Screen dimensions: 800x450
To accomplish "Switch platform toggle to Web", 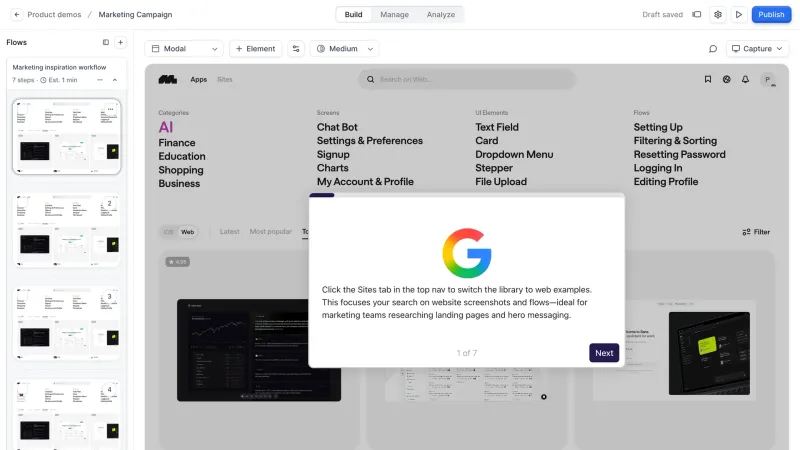I will 187,232.
